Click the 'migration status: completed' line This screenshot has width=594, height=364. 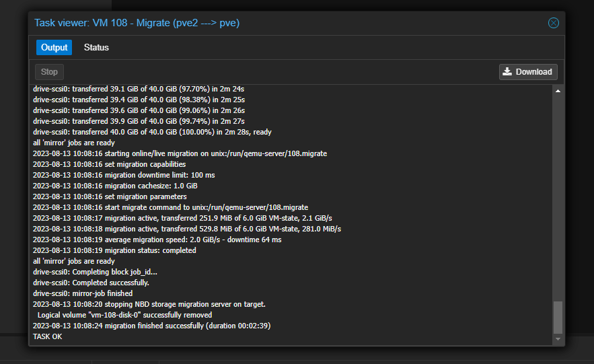(114, 250)
